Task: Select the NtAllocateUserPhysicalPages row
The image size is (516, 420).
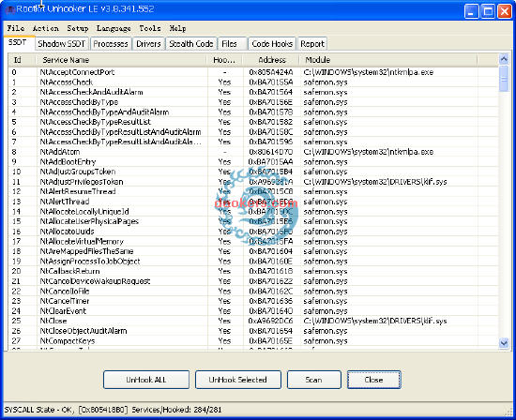Action: pos(253,221)
